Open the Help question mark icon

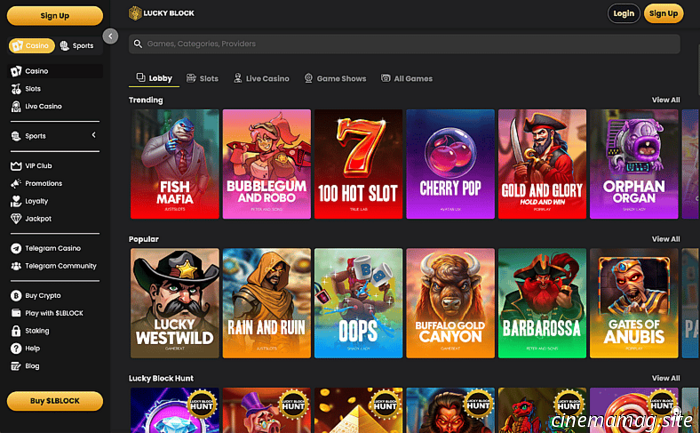(16, 348)
